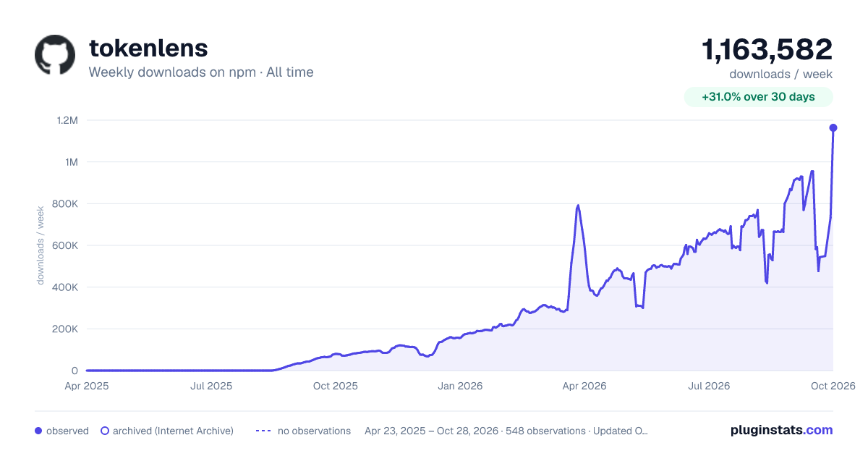868x456 pixels.
Task: Click the 1M y-axis label
Action: pos(71,162)
